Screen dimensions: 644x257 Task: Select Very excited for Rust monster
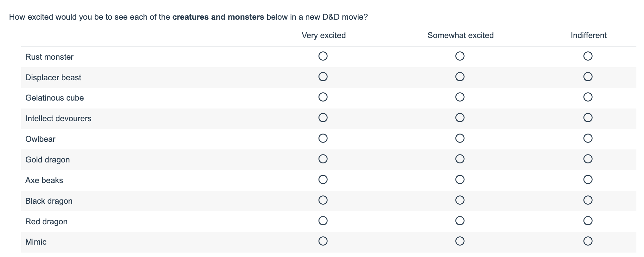pyautogui.click(x=323, y=56)
